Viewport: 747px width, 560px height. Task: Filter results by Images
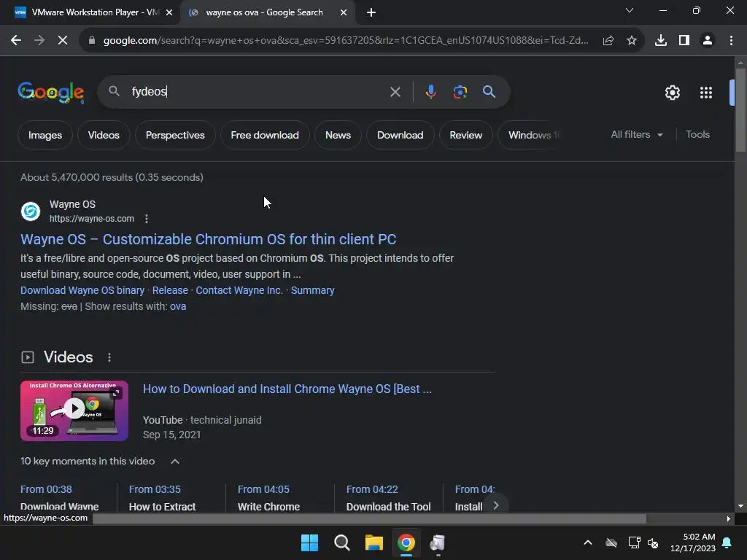(x=45, y=135)
